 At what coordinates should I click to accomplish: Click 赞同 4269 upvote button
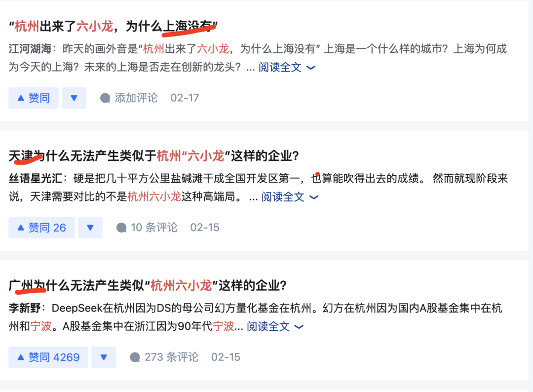[48, 357]
